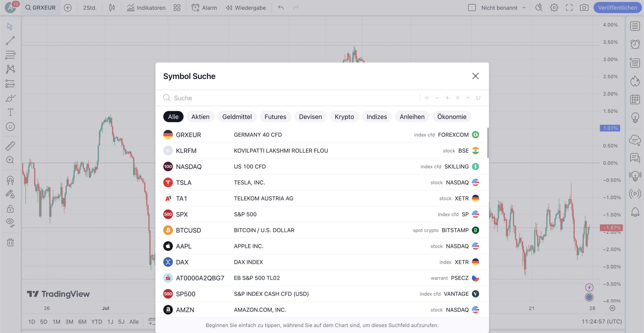The image size is (644, 333).
Task: Insert the 1/ inverse operator in search
Action: (x=478, y=98)
